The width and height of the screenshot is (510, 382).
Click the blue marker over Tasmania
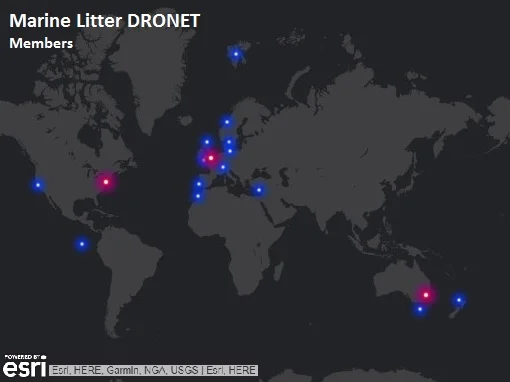coord(420,309)
